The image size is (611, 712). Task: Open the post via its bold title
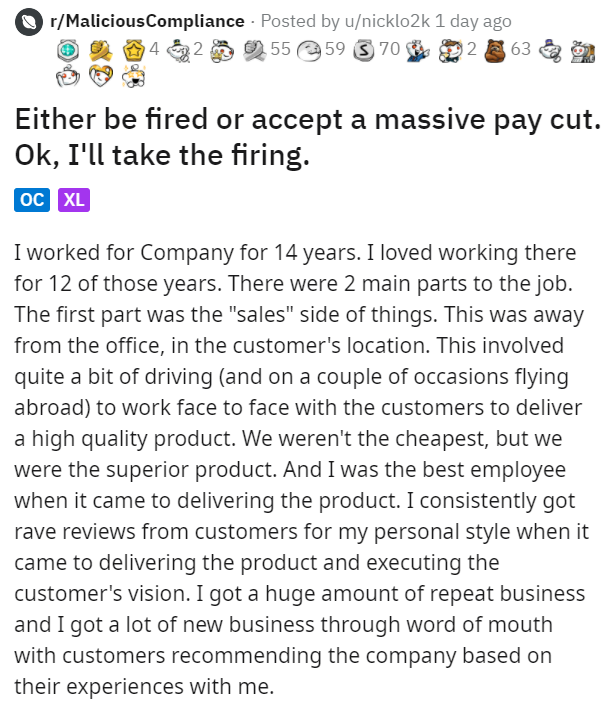point(299,138)
